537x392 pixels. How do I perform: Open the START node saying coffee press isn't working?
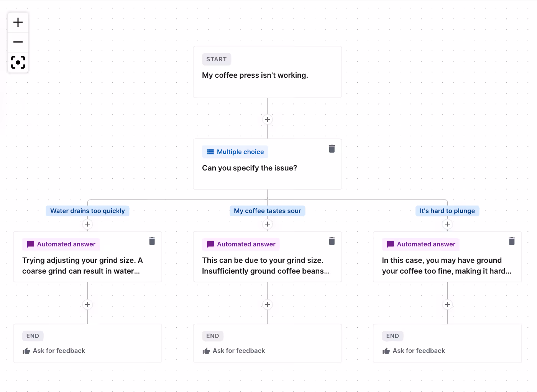click(x=267, y=72)
